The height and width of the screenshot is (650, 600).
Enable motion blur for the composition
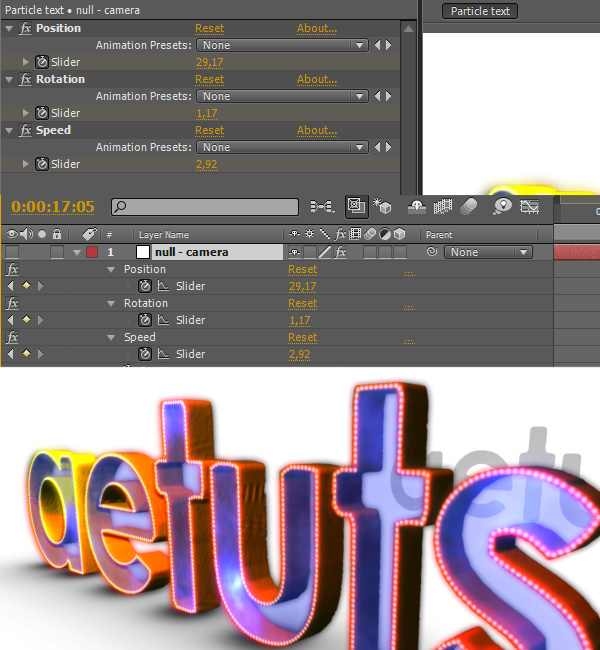tap(468, 206)
